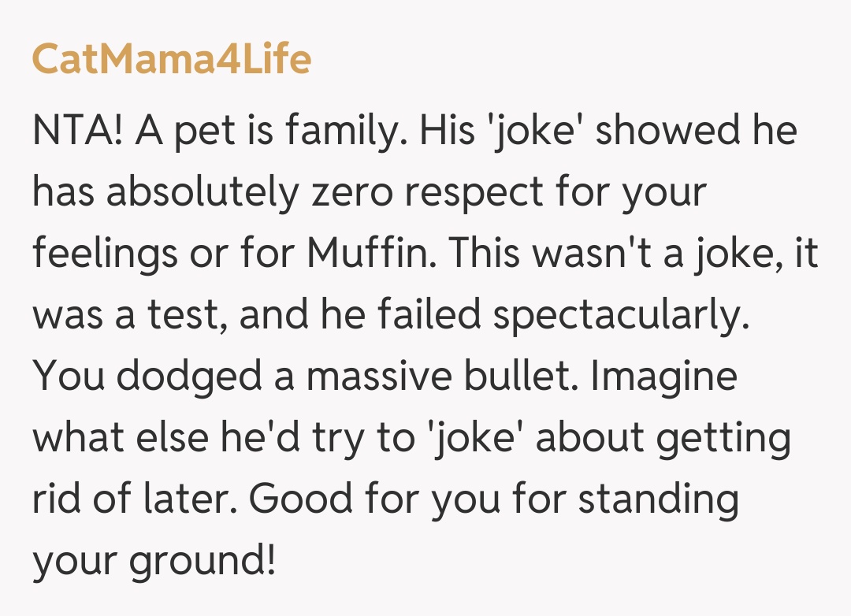Click the closing words 'your ground!'
Viewport: 851px width, 616px height.
pyautogui.click(x=154, y=562)
